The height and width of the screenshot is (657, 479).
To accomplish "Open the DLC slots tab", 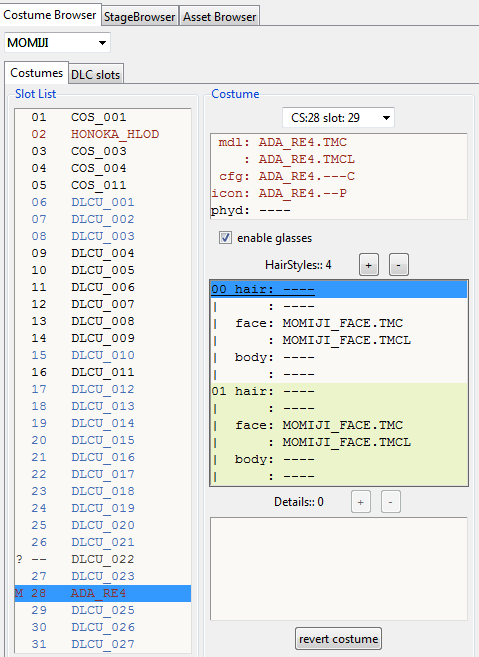I will click(96, 75).
